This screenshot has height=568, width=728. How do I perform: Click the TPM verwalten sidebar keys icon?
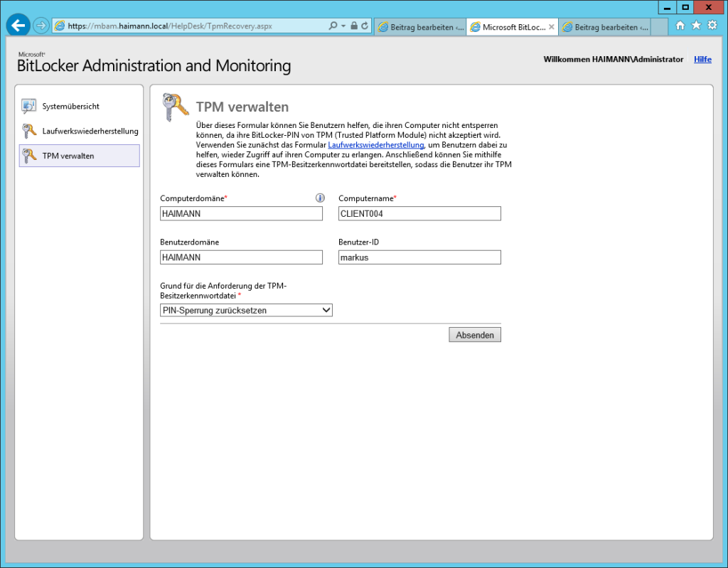[28, 156]
